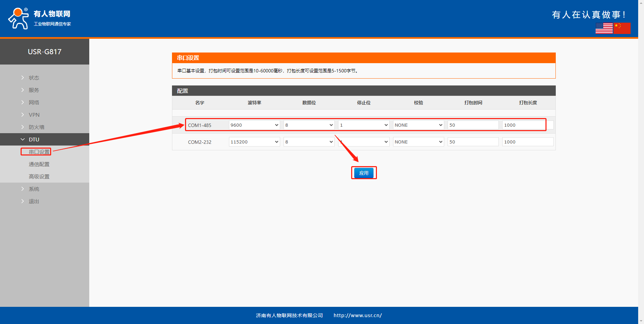Open COM1-485 baud rate dropdown
The image size is (644, 324).
[x=254, y=125]
